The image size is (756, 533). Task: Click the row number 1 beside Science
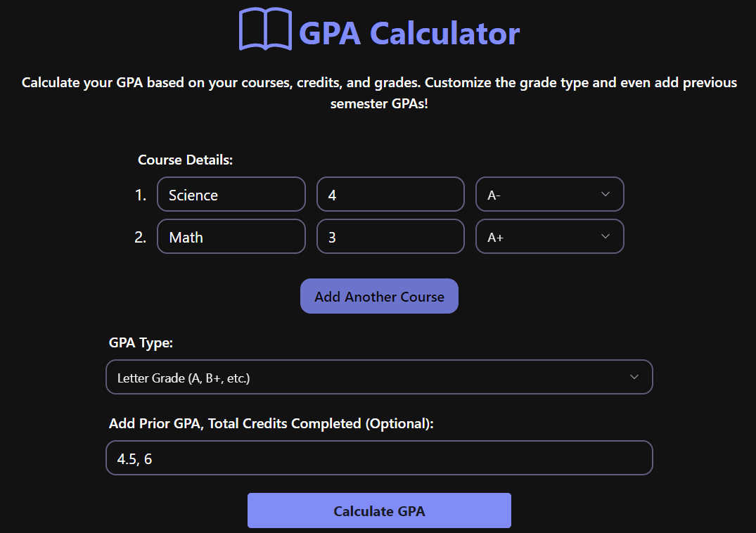click(x=141, y=194)
